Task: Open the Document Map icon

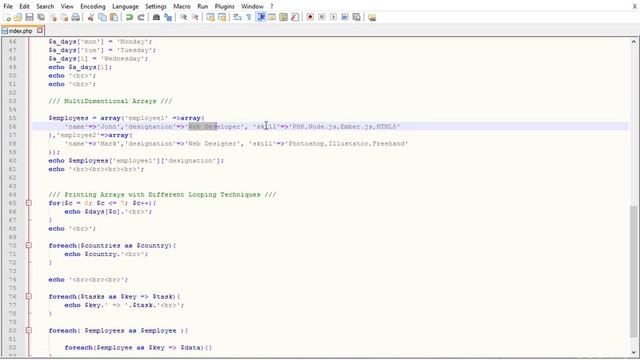Action: pyautogui.click(x=283, y=17)
